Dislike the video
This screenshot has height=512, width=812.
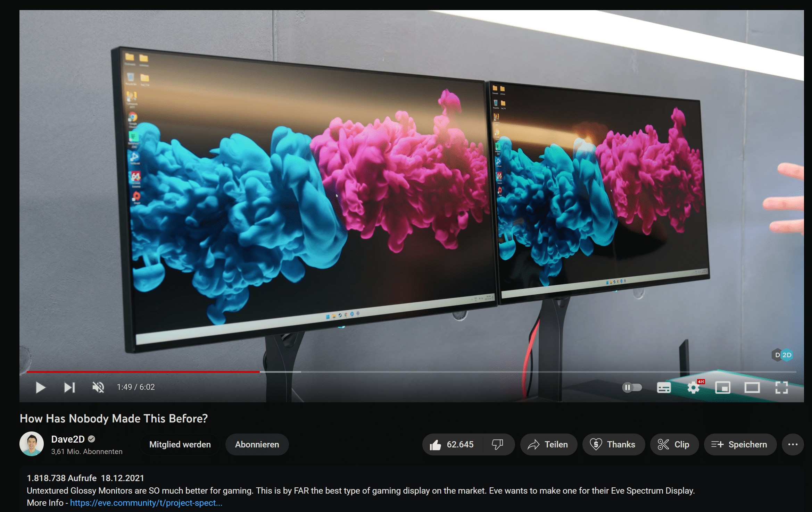[x=498, y=444]
